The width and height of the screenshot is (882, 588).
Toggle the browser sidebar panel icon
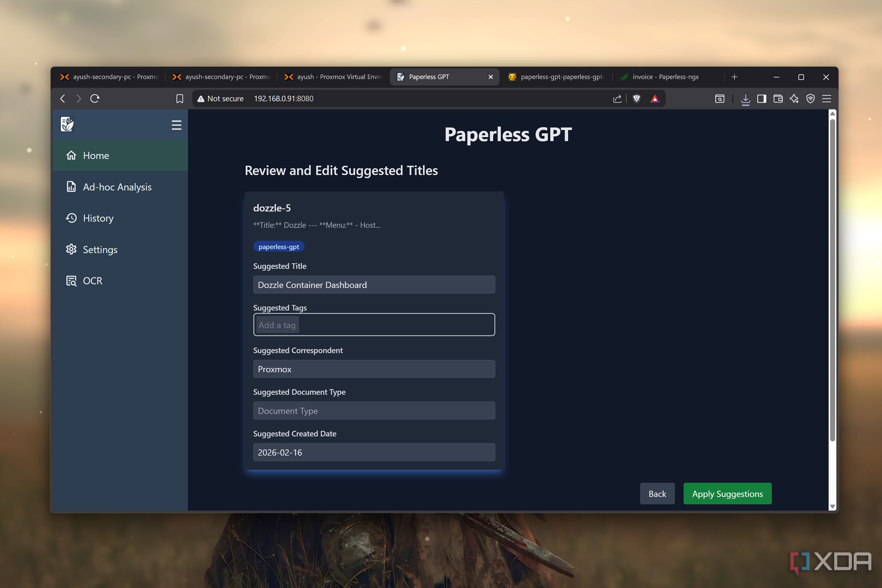click(762, 98)
